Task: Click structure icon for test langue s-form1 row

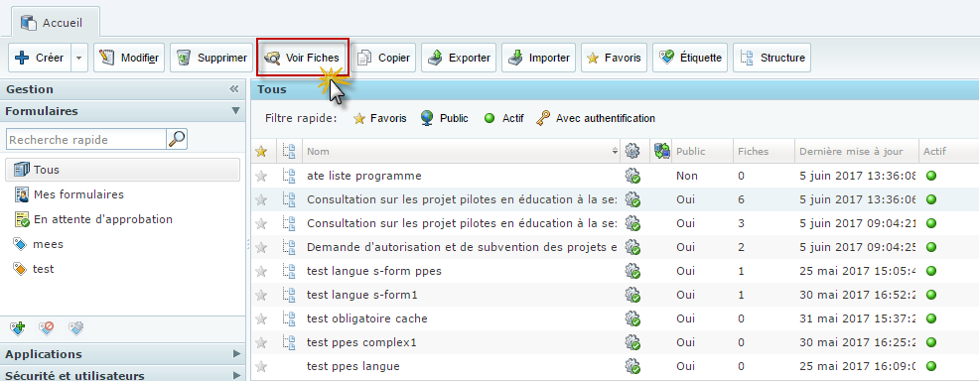Action: pos(289,295)
